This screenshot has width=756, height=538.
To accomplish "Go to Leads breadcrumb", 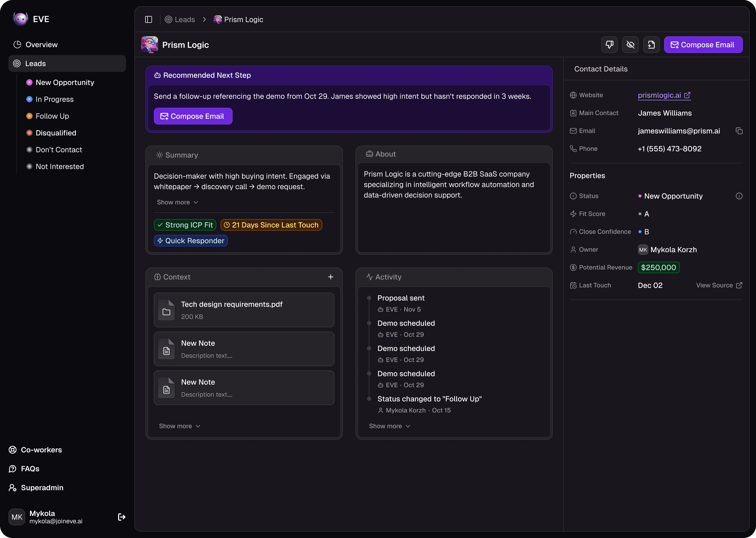I will coord(184,19).
